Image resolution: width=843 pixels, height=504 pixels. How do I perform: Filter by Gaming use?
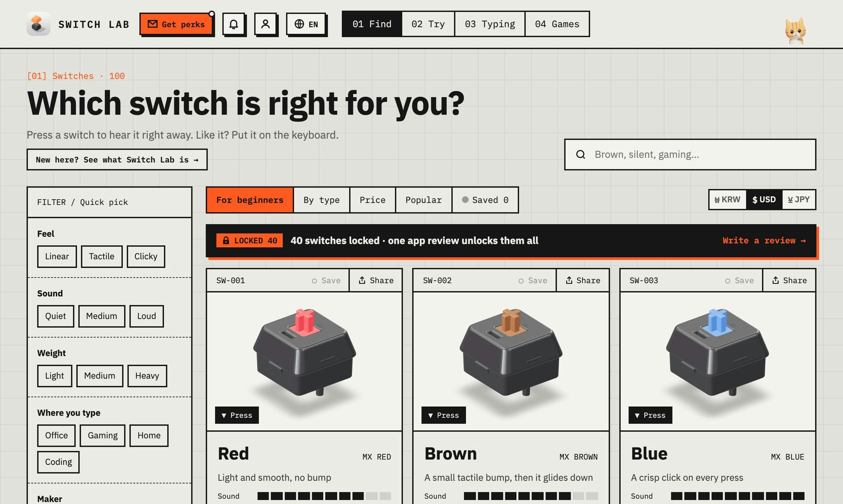point(103,435)
